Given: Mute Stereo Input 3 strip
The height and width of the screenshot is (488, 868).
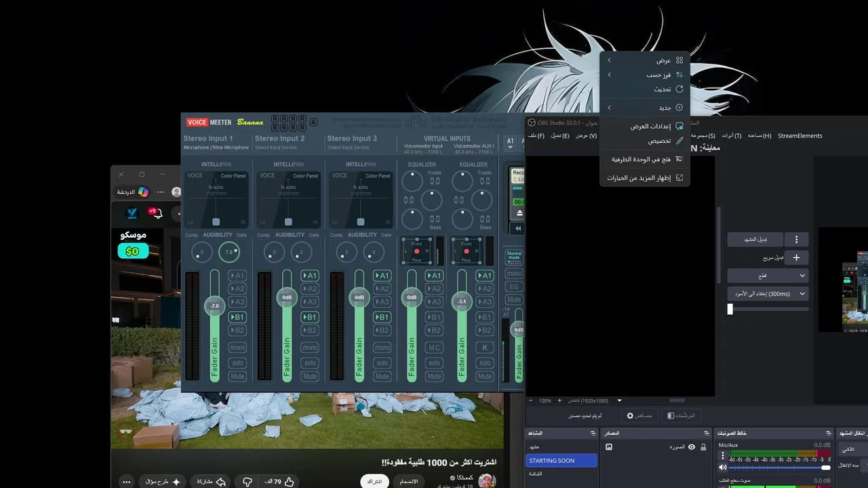Looking at the screenshot, I should pos(382,376).
